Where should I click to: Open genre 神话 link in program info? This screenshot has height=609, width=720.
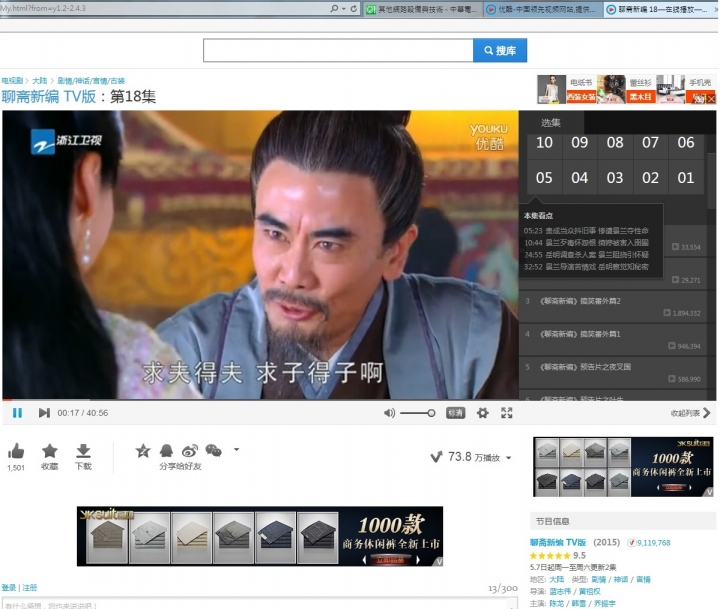[x=621, y=580]
